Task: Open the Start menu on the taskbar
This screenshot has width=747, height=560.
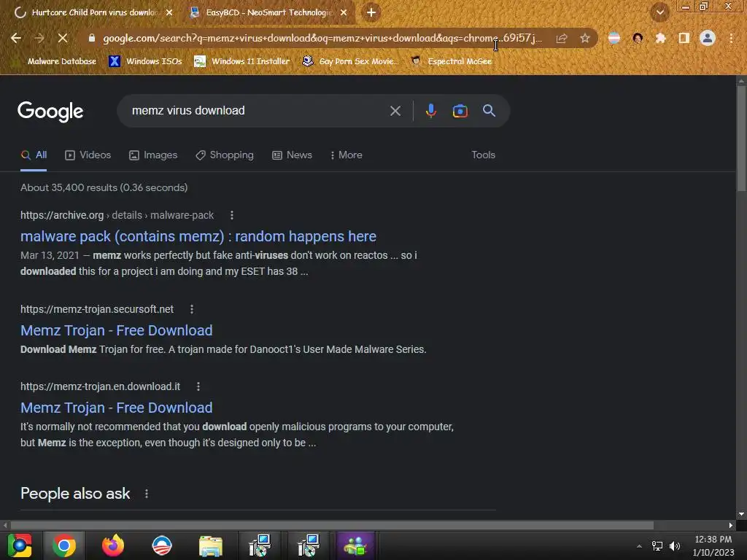Action: tap(20, 545)
